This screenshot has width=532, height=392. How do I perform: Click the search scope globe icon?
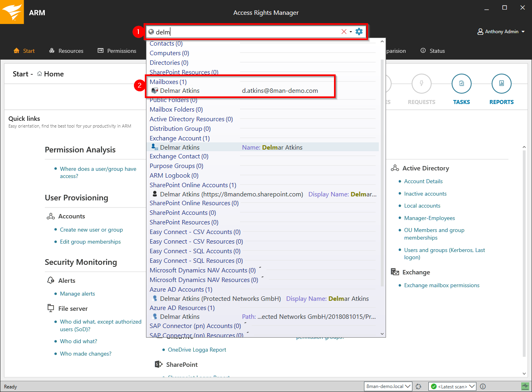pyautogui.click(x=151, y=32)
